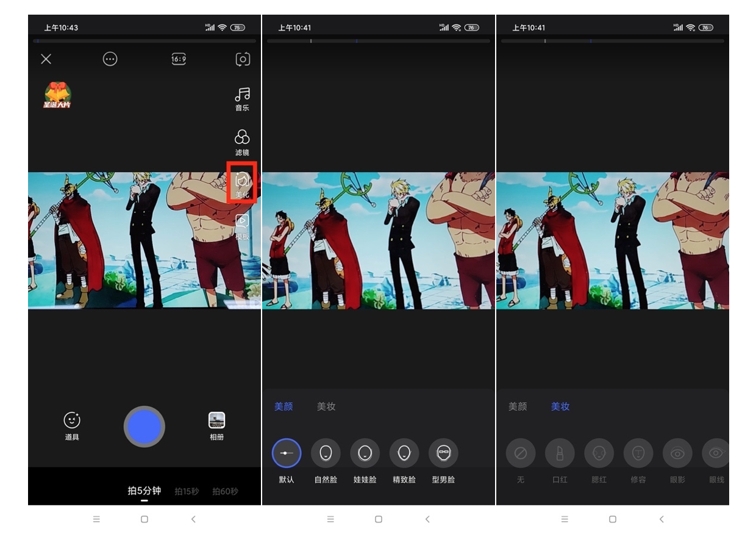The image size is (756, 537).
Task: Tap the back button below the makeup options
Action: coord(661,519)
